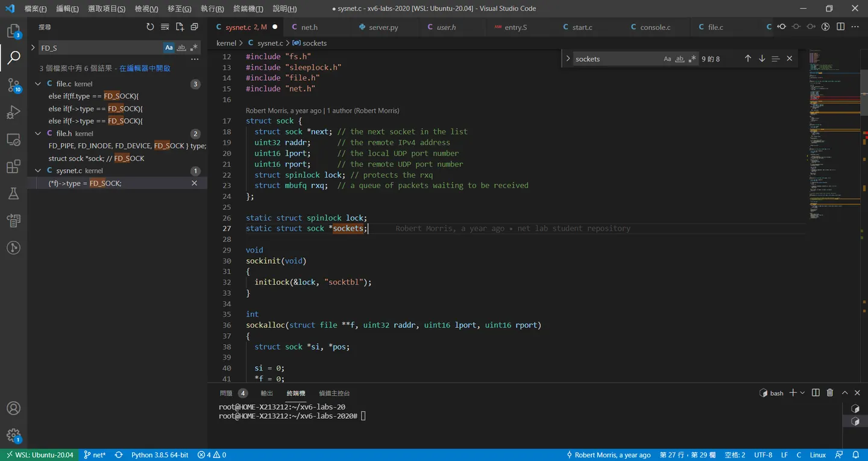Clear the search results list
The height and width of the screenshot is (461, 868).
pos(165,27)
